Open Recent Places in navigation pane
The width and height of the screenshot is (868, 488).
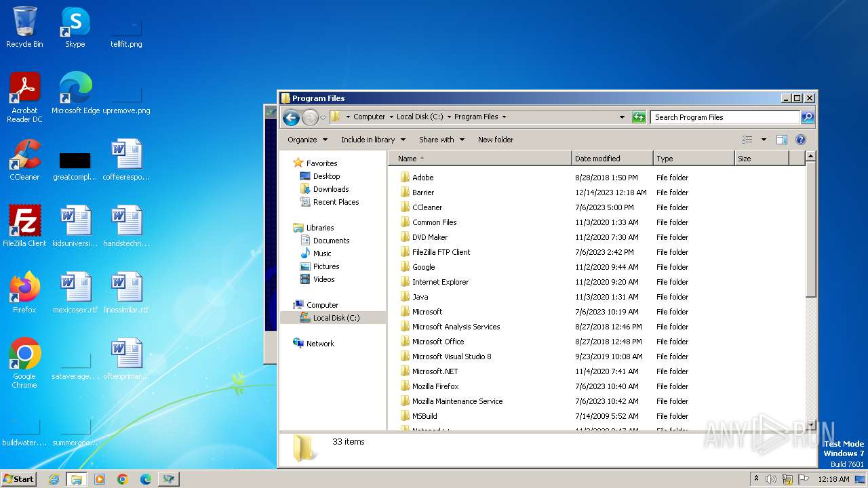336,202
